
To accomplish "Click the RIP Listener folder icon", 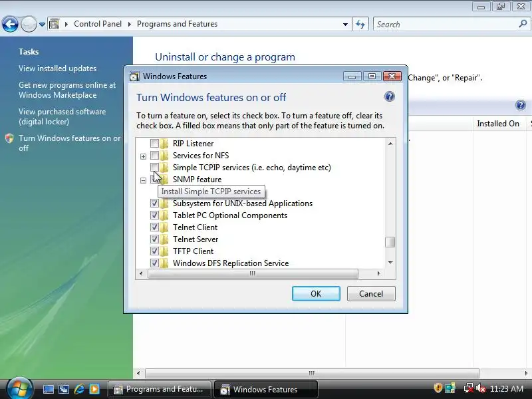I will point(164,144).
